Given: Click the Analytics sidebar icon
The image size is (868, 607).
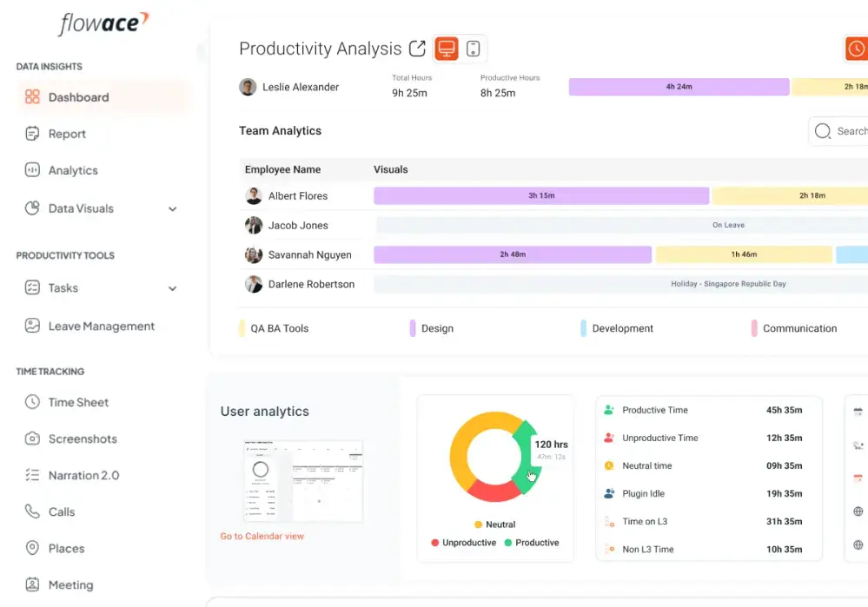Looking at the screenshot, I should coord(32,170).
